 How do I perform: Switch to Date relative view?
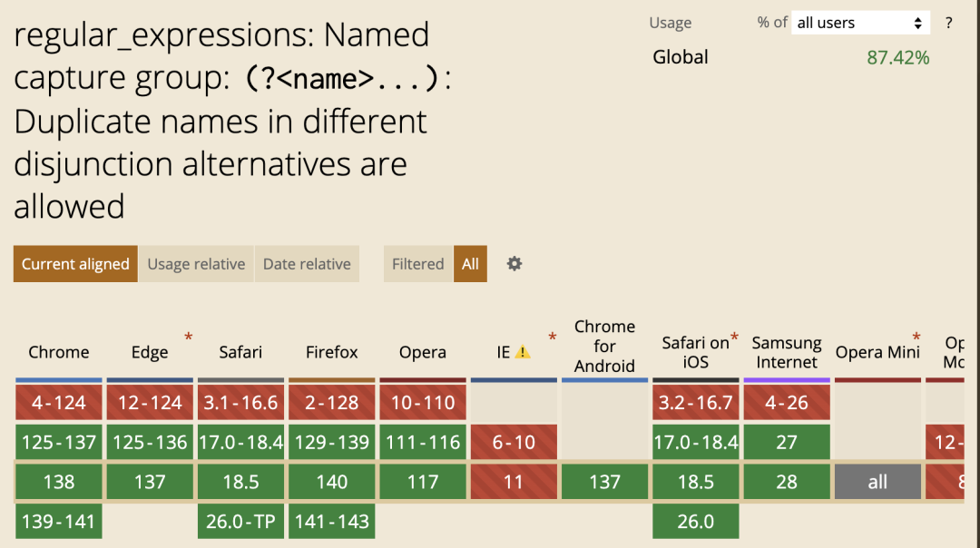(307, 264)
